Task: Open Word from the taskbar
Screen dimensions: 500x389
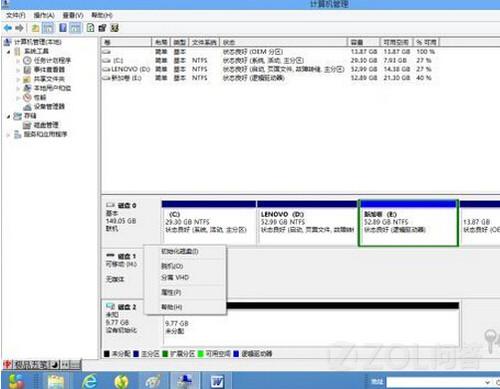Action: 217,381
